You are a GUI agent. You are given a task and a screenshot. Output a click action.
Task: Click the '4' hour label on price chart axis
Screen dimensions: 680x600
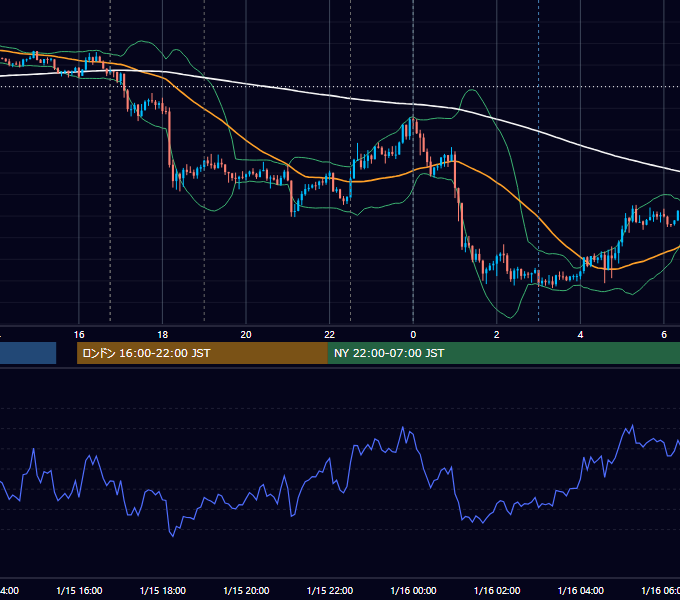580,335
